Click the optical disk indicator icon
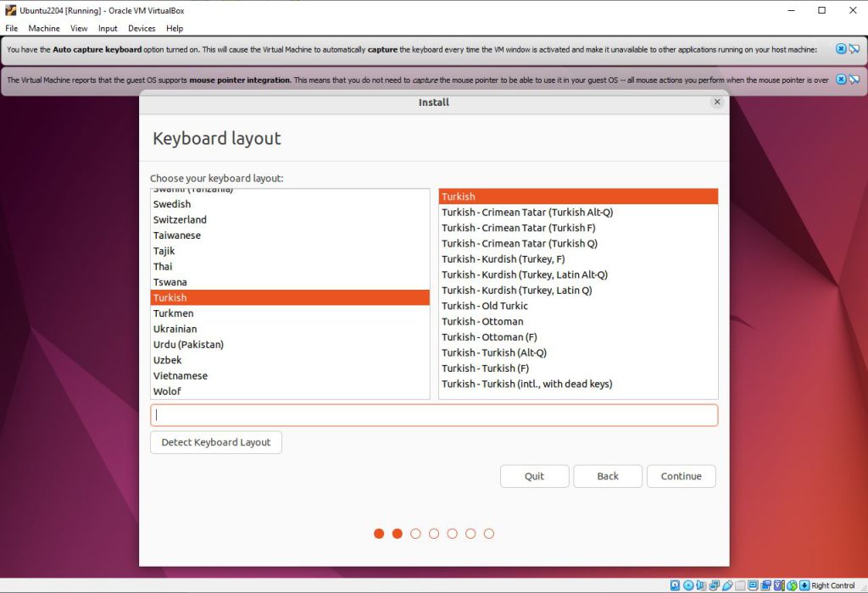This screenshot has width=868, height=593. pos(688,585)
